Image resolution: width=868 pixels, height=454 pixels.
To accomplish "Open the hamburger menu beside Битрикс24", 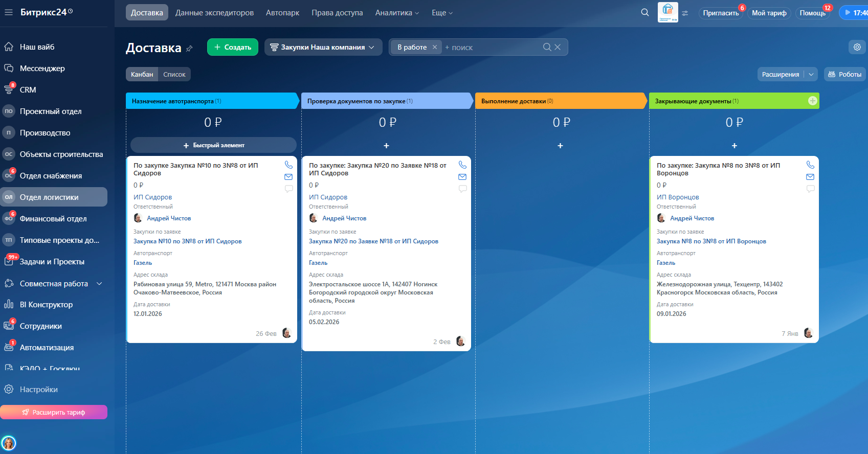I will coord(9,12).
